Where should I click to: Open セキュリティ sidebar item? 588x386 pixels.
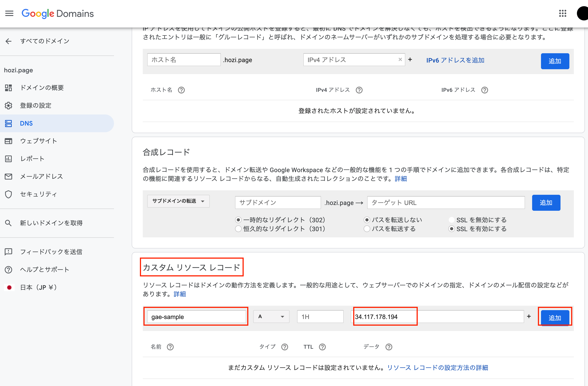[39, 194]
